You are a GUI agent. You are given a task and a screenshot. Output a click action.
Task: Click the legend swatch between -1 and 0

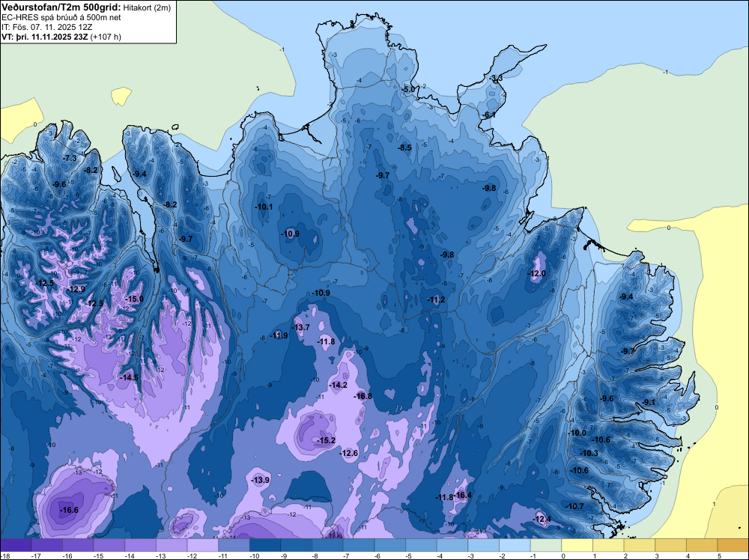click(546, 545)
